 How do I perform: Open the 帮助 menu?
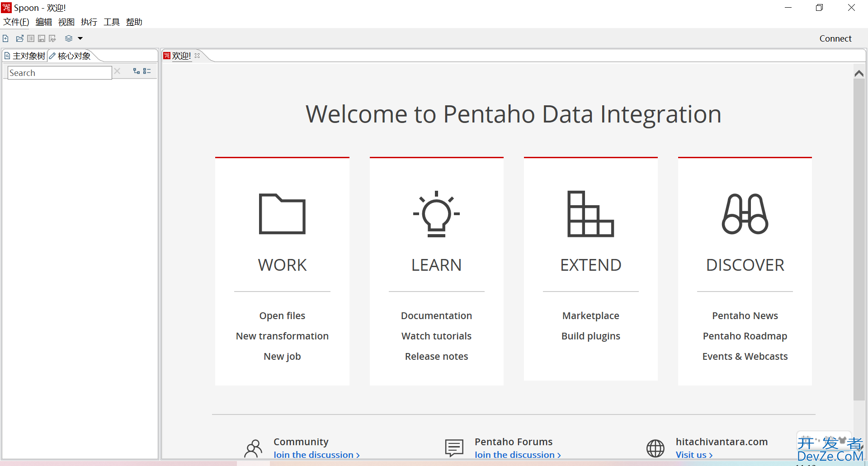click(134, 22)
